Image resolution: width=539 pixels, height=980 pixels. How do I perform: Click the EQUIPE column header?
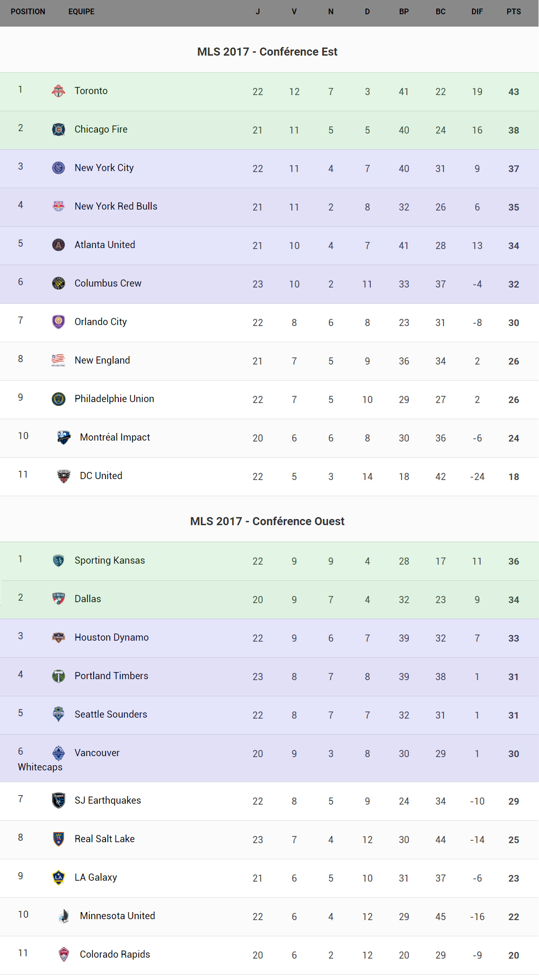(x=81, y=12)
